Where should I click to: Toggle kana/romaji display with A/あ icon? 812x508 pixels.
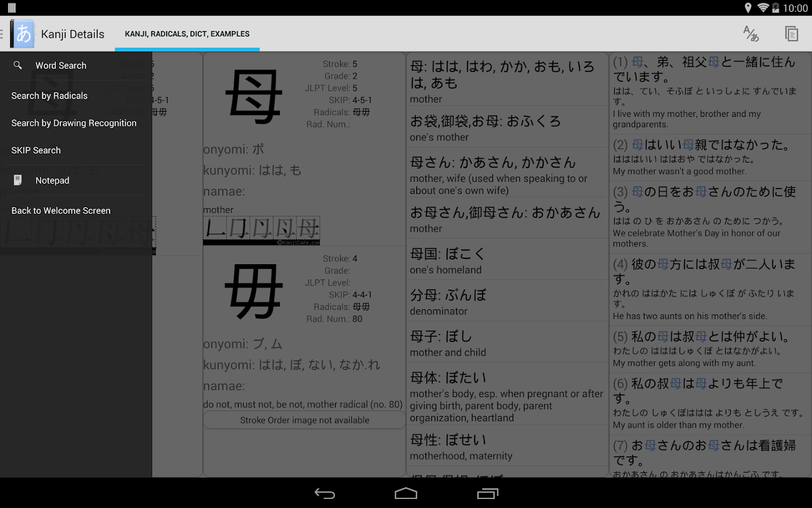tap(751, 34)
